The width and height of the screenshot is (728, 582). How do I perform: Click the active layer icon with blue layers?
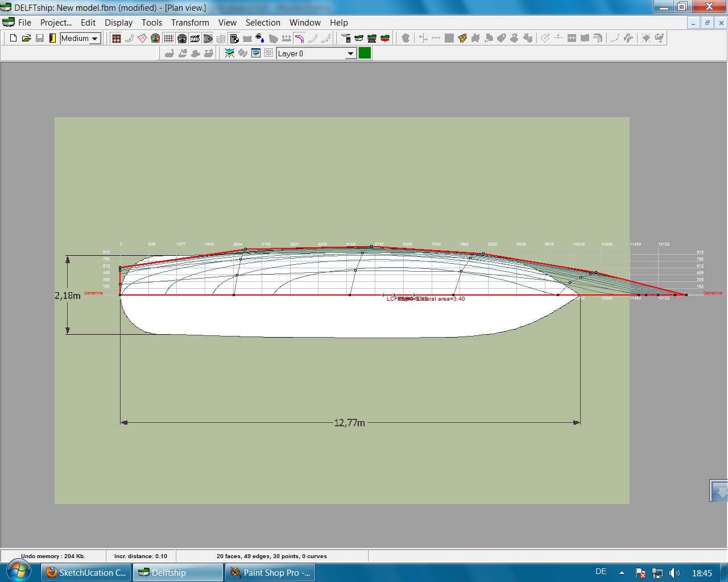click(230, 53)
